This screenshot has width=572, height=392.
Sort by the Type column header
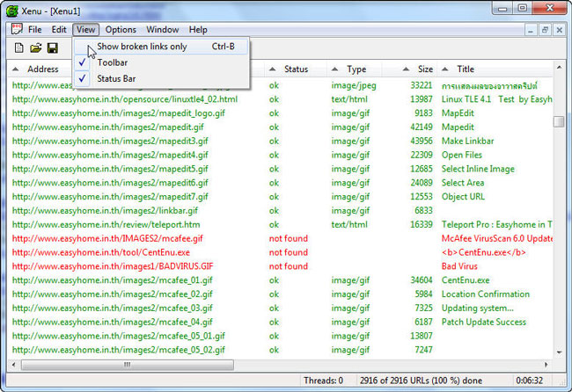click(x=356, y=69)
